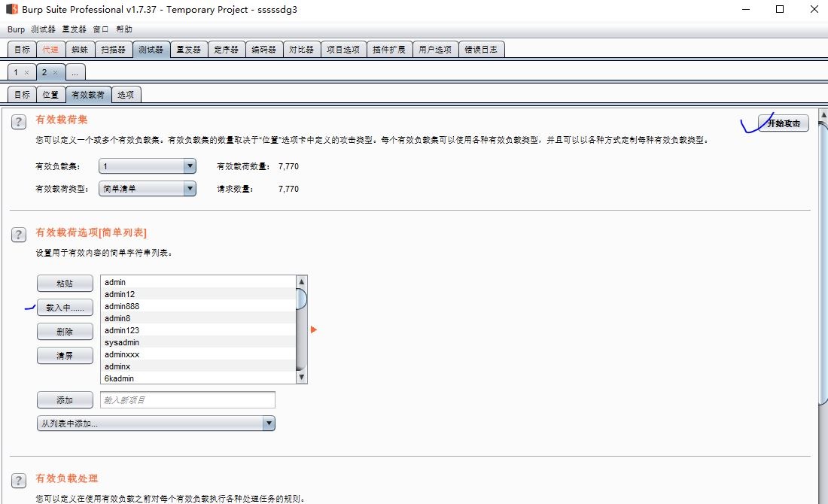Switch to Intruder sub-tab 目标
The image size is (828, 504).
click(22, 95)
